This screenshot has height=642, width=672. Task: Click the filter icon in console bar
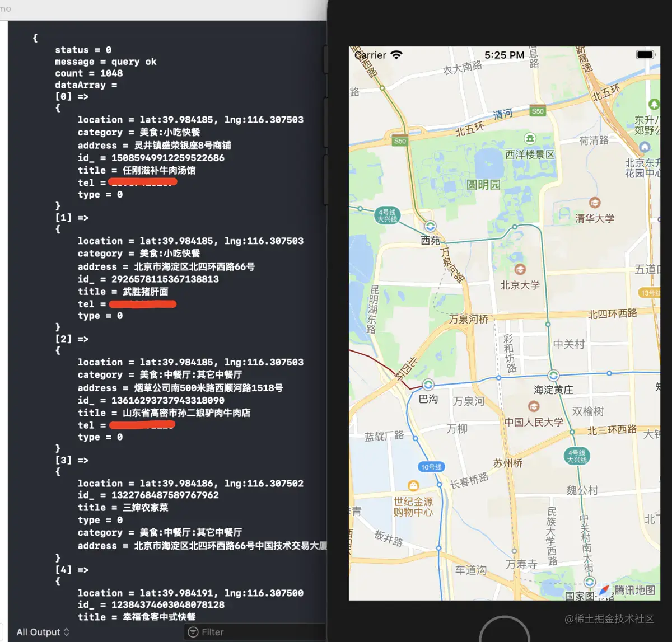click(x=193, y=632)
